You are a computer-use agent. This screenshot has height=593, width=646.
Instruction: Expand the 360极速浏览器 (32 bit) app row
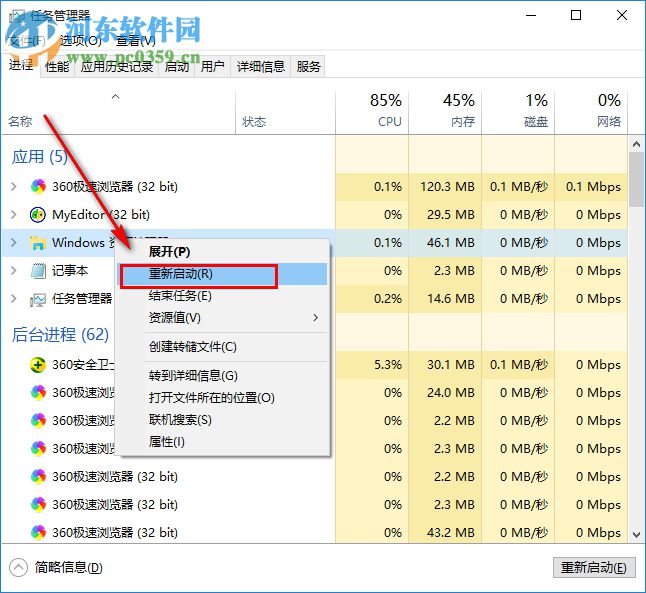[14, 187]
